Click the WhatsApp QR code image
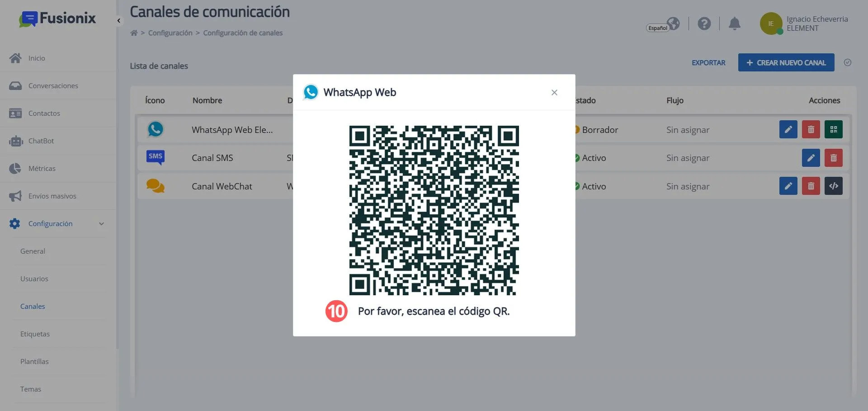The image size is (868, 411). [434, 210]
